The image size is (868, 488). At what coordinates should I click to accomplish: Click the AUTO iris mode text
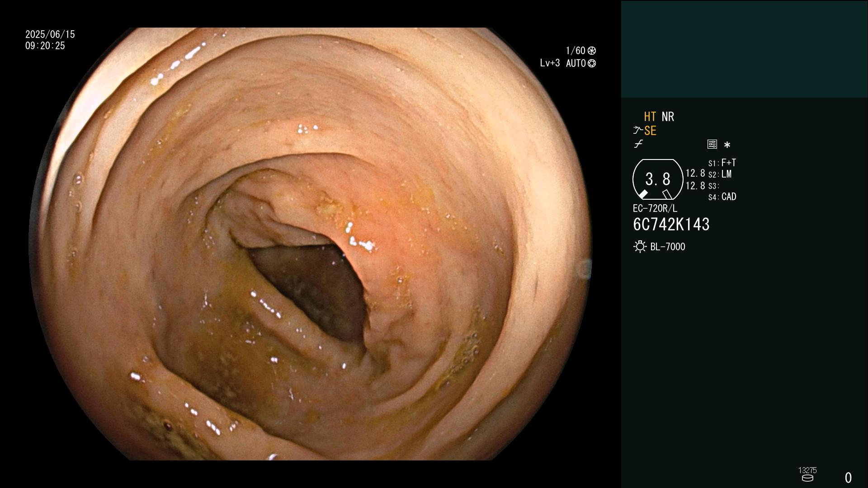[x=576, y=63]
